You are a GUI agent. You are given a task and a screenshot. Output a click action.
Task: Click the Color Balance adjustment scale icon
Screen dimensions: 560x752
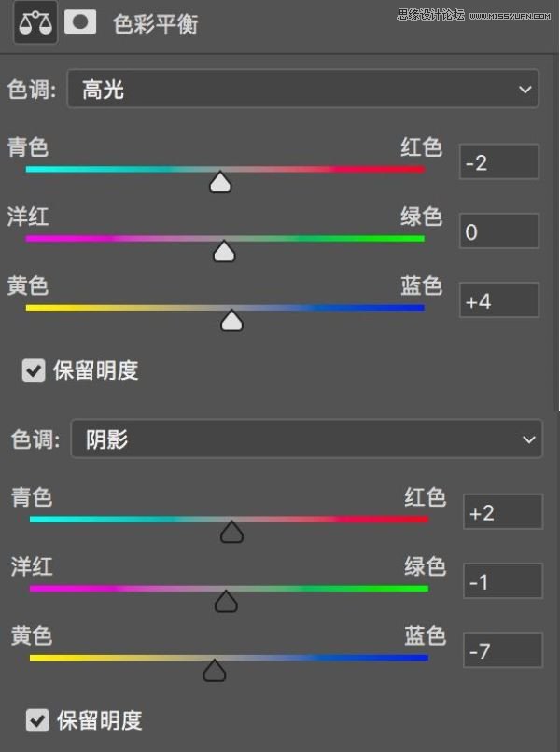coord(35,23)
